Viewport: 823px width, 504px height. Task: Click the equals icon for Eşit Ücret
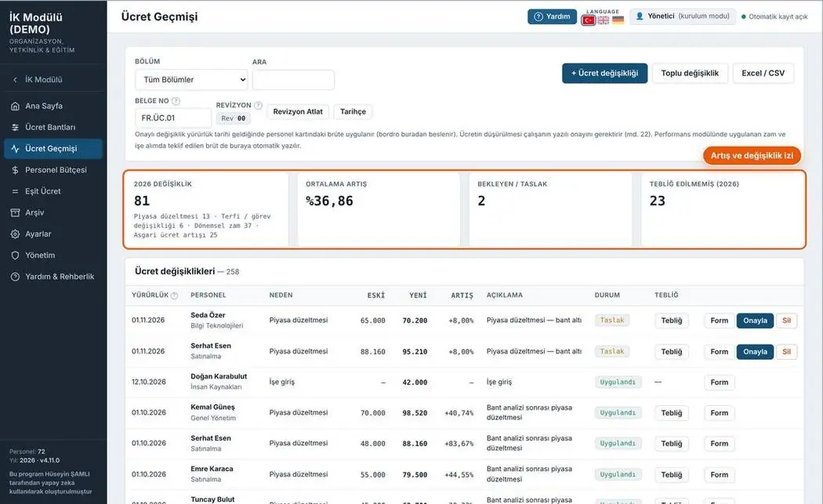[15, 191]
